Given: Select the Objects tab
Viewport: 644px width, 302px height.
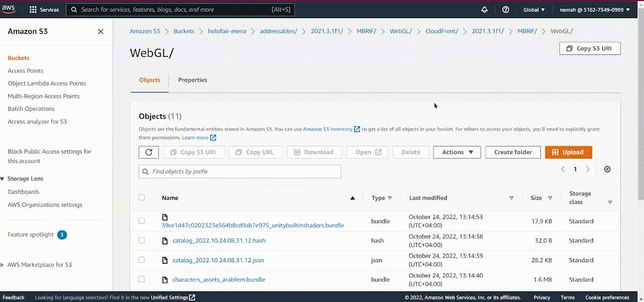Looking at the screenshot, I should tap(149, 80).
